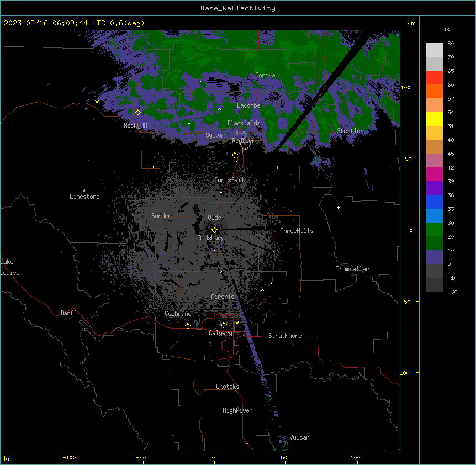Image resolution: width=476 pixels, height=465 pixels.
Task: Click the Didsbury label
Action: tap(211, 238)
